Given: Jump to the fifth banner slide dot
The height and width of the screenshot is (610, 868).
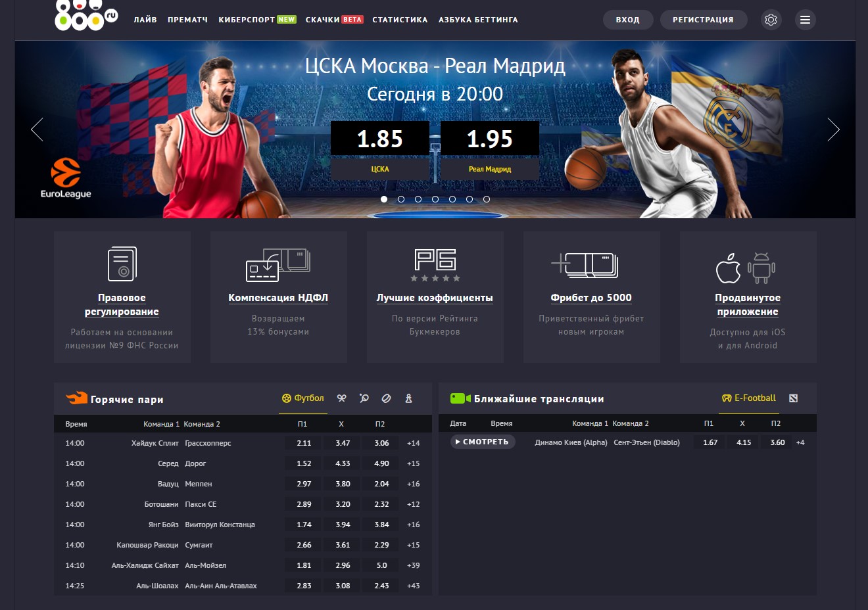Looking at the screenshot, I should click(x=452, y=199).
